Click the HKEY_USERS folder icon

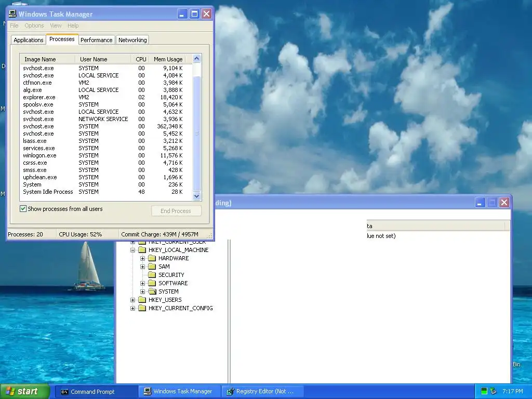click(x=142, y=300)
